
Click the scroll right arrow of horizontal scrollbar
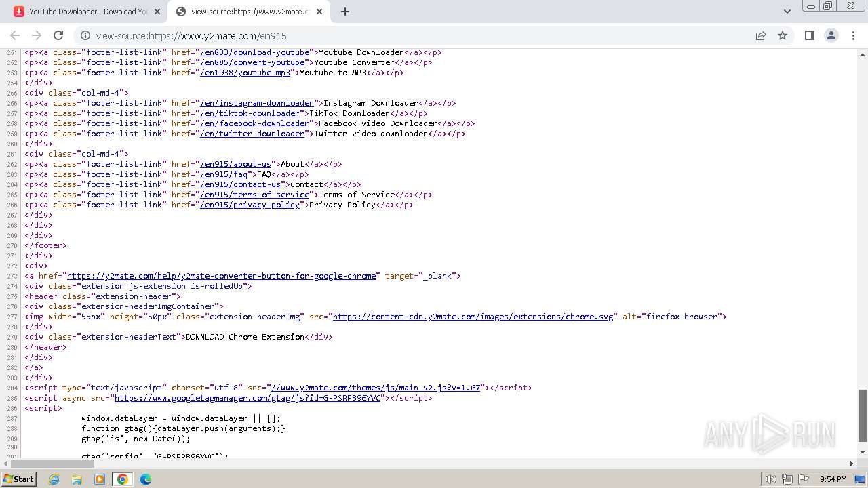pyautogui.click(x=852, y=464)
